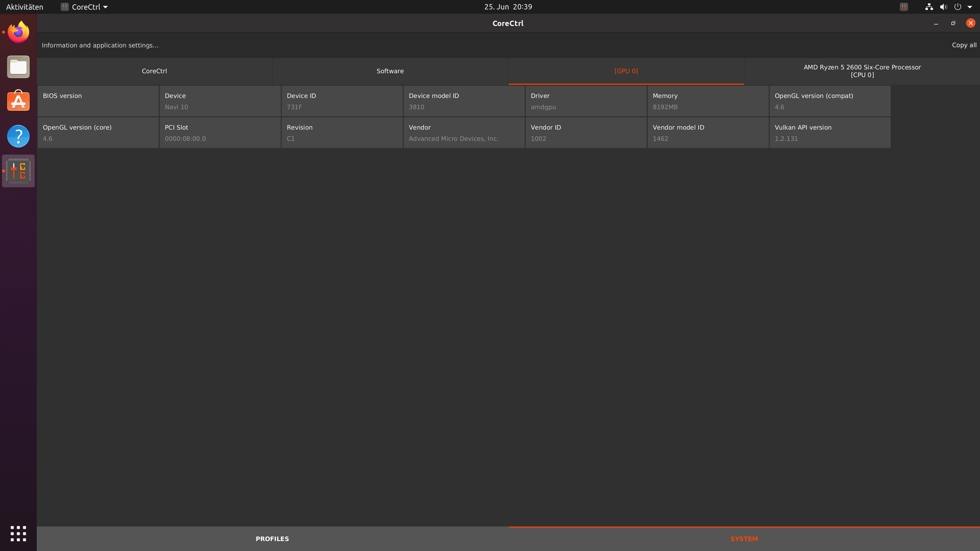Click the CoreCtrl tray indicator icon
Screen dimensions: 980x551
click(904, 7)
